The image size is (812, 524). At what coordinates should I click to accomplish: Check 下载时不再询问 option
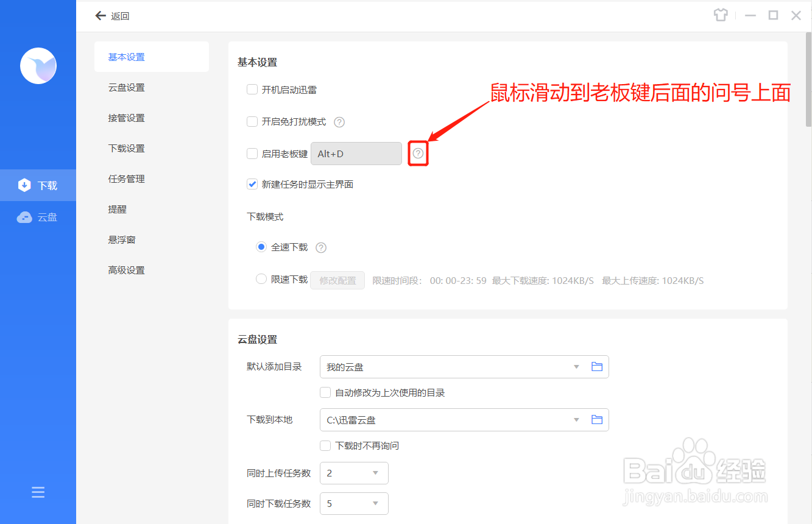(325, 445)
